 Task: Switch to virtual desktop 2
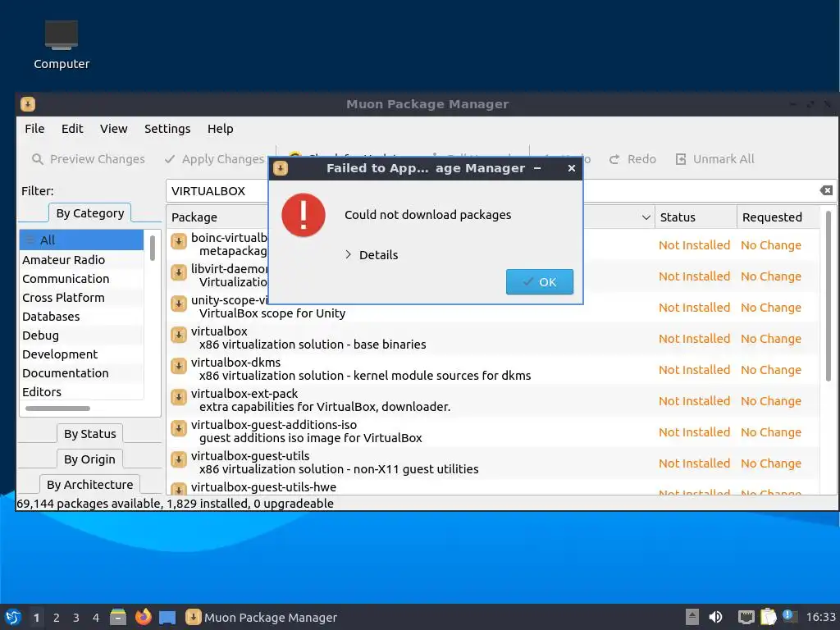click(57, 618)
